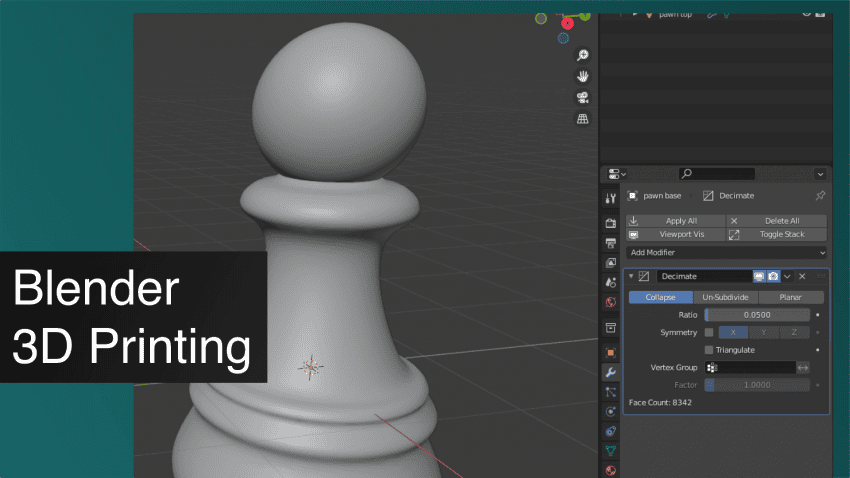This screenshot has width=850, height=478.
Task: Toggle Decimate render display
Action: pyautogui.click(x=773, y=276)
